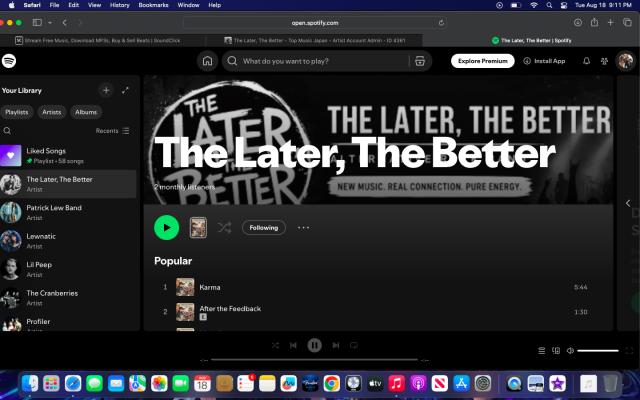Open the Browse icon in search bar
Screen dimensions: 640x400
click(420, 61)
